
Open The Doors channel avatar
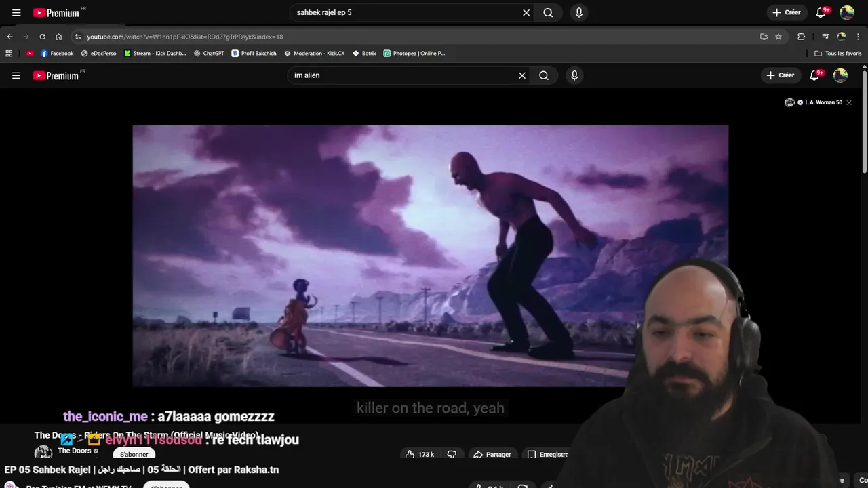coord(43,452)
